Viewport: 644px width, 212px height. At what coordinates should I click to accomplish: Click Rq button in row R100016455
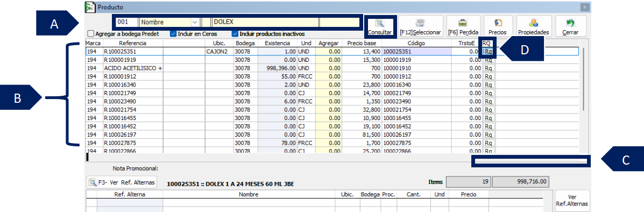click(489, 118)
